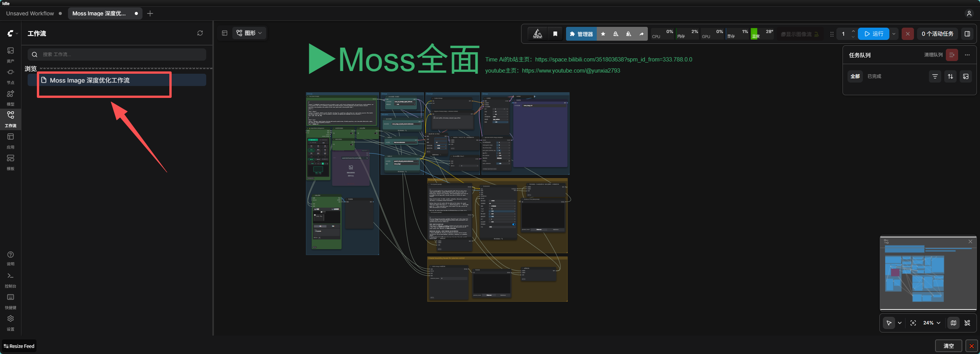Refresh the 工作流 workflow list

(x=200, y=33)
